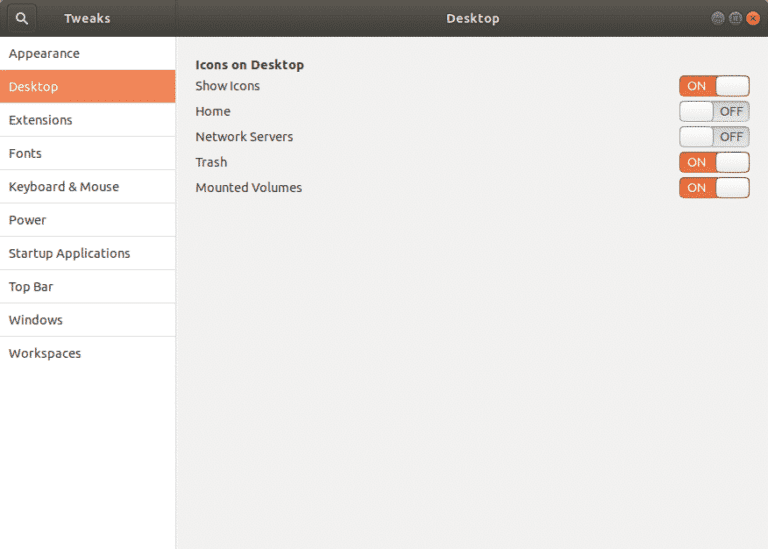This screenshot has width=768, height=549.
Task: Open the Fonts settings
Action: coord(88,153)
